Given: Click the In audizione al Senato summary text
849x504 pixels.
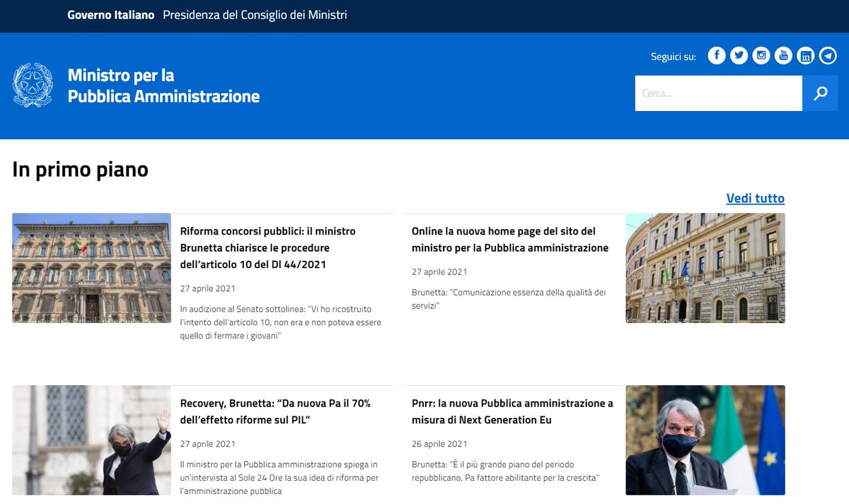Looking at the screenshot, I should pyautogui.click(x=280, y=322).
